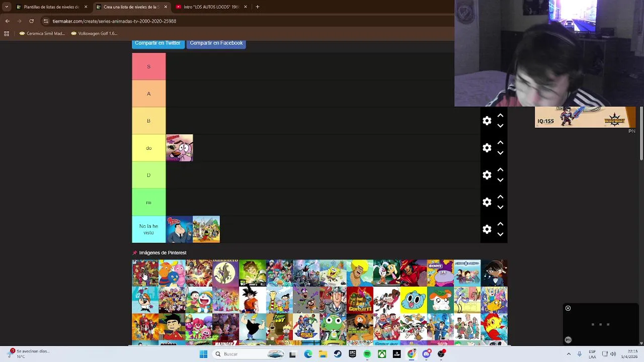
Task: Move the 'mi' tier up
Action: [500, 197]
